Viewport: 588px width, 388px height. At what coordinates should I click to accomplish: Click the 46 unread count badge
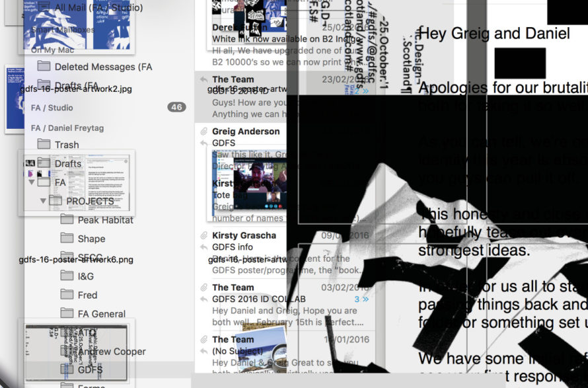[x=176, y=107]
